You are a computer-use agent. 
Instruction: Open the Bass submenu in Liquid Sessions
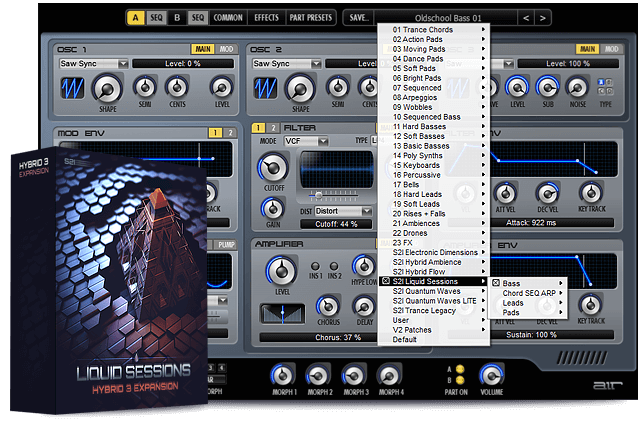tap(527, 283)
